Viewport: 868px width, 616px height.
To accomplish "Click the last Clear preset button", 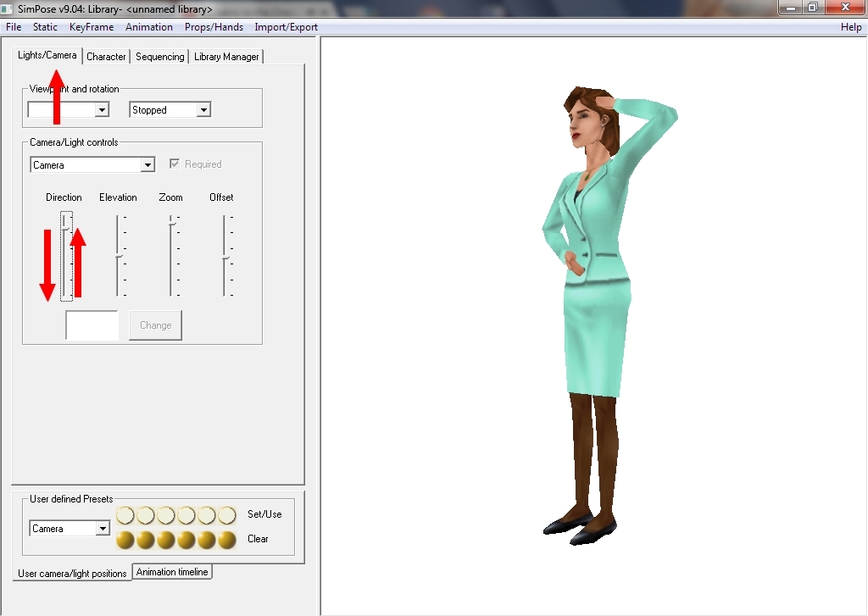I will click(x=227, y=540).
